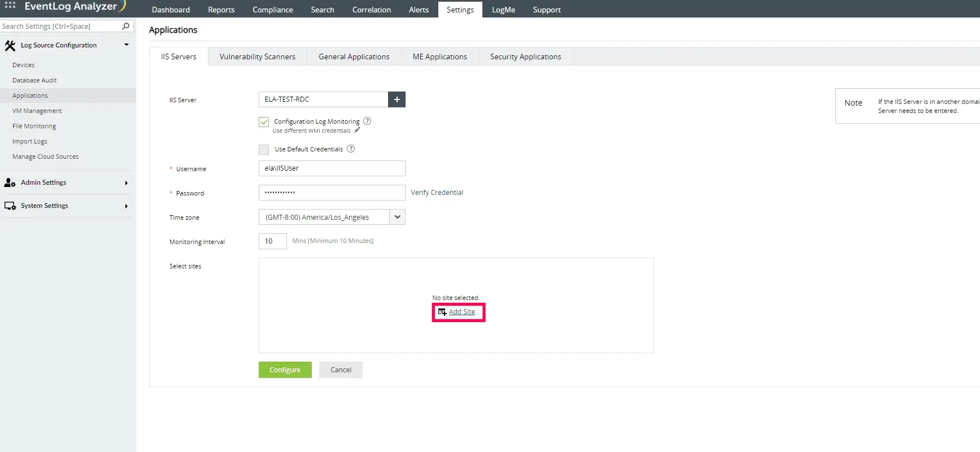Click the Username input field

(332, 168)
